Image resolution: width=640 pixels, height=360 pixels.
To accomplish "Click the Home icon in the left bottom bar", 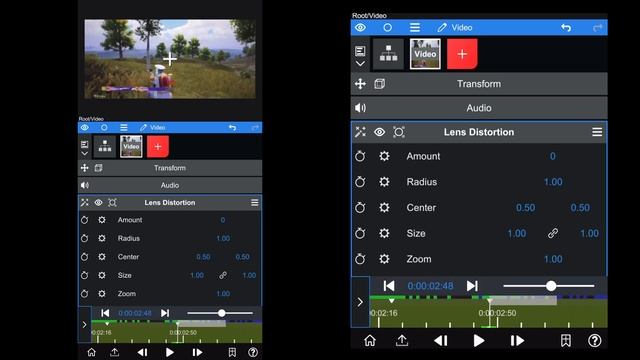I will pos(91,352).
